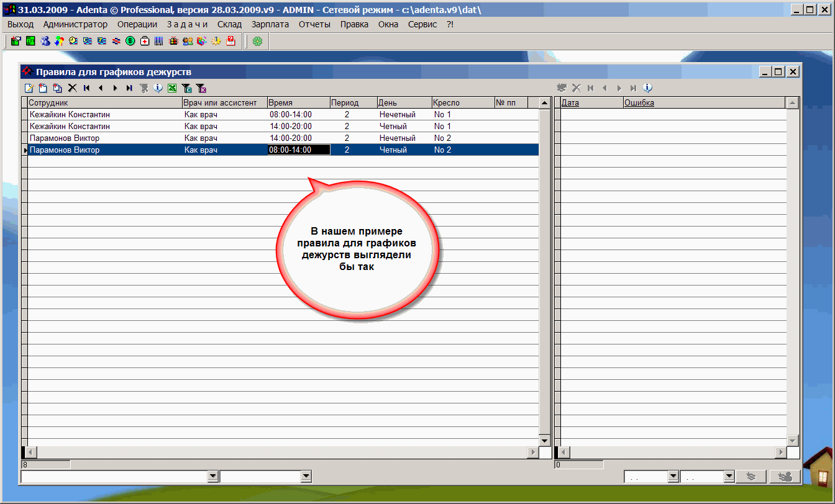Click the barcode icon in main toolbar
Viewport: 835px width, 504px height.
[x=159, y=41]
